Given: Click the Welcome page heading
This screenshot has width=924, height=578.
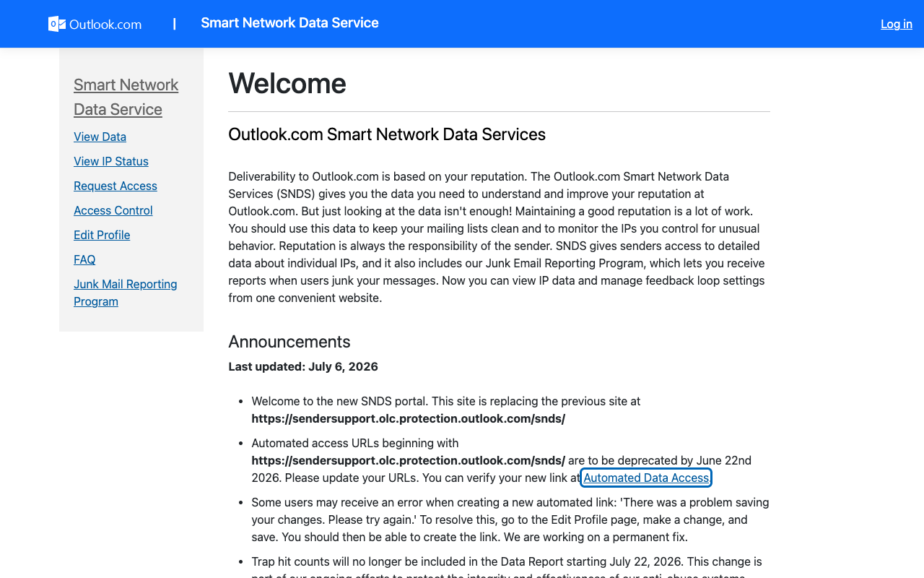Looking at the screenshot, I should pos(287,83).
